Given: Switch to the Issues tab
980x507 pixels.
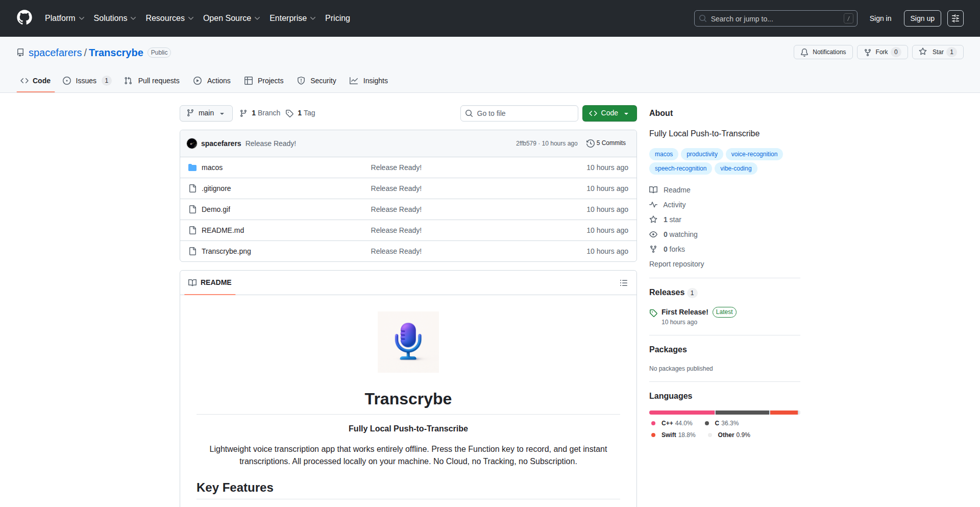Looking at the screenshot, I should pyautogui.click(x=86, y=81).
